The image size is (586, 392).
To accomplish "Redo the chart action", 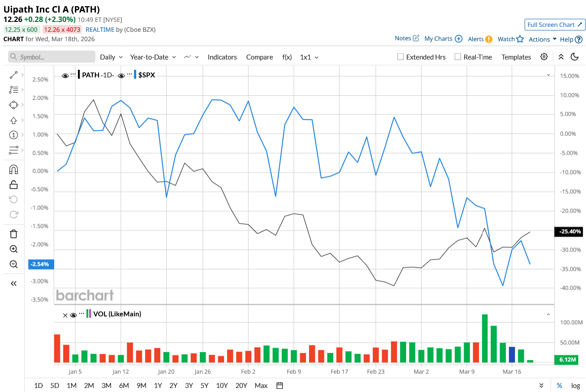I will click(13, 214).
